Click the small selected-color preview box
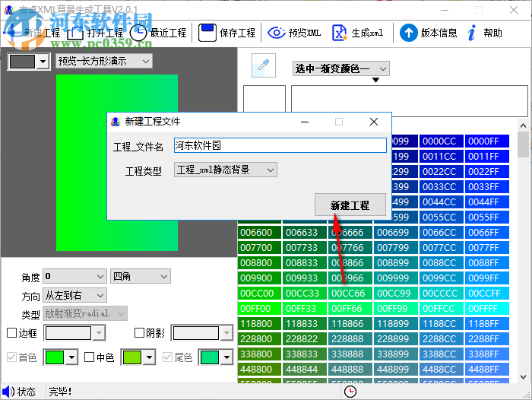This screenshot has width=532, height=400. click(x=264, y=98)
